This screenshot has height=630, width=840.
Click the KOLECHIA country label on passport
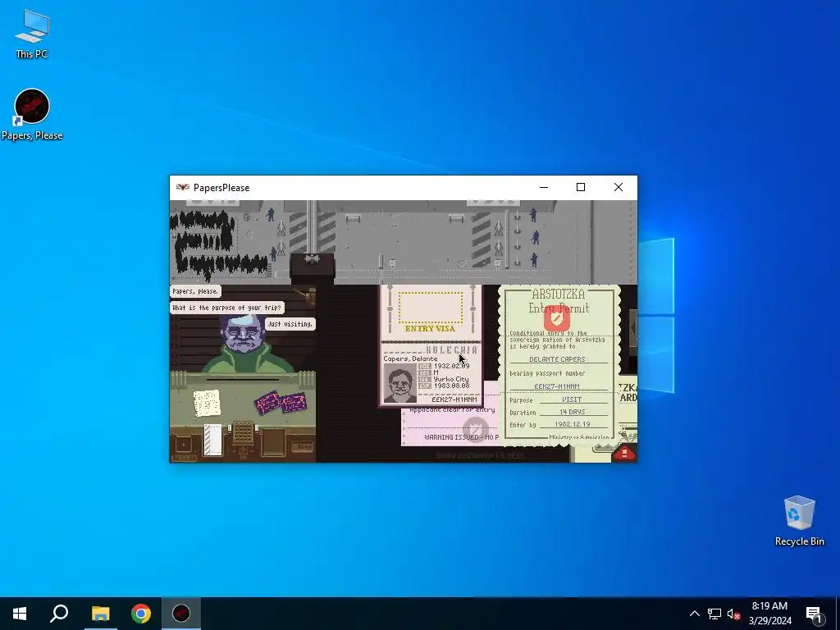click(451, 349)
